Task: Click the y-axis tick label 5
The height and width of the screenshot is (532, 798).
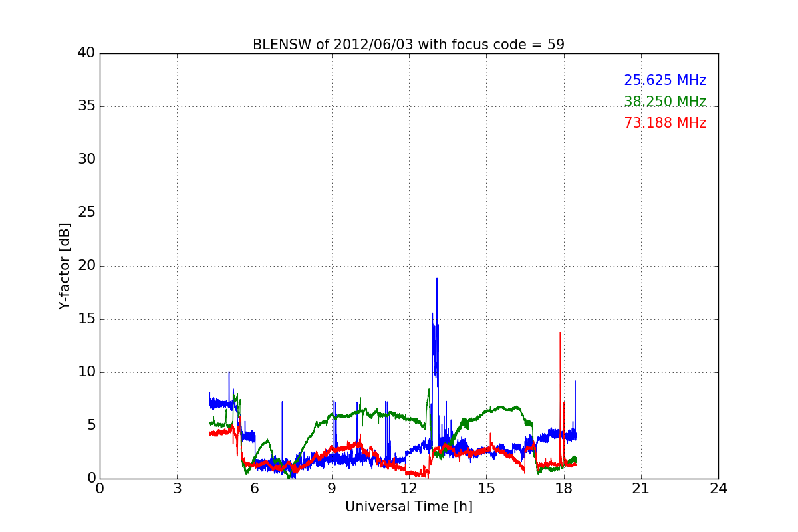Action: click(91, 426)
